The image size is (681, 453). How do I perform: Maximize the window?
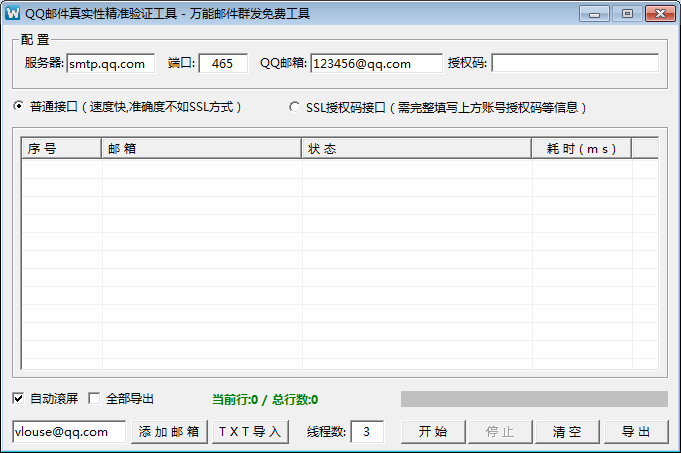point(627,14)
